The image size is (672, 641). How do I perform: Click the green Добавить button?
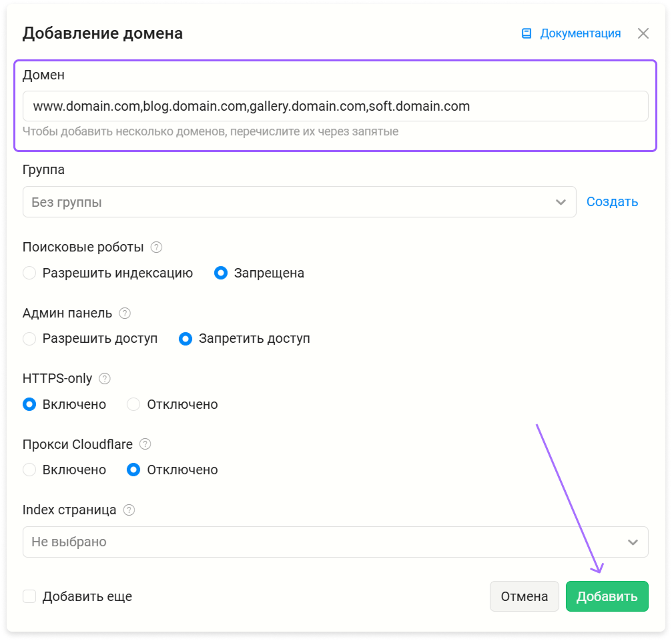607,596
